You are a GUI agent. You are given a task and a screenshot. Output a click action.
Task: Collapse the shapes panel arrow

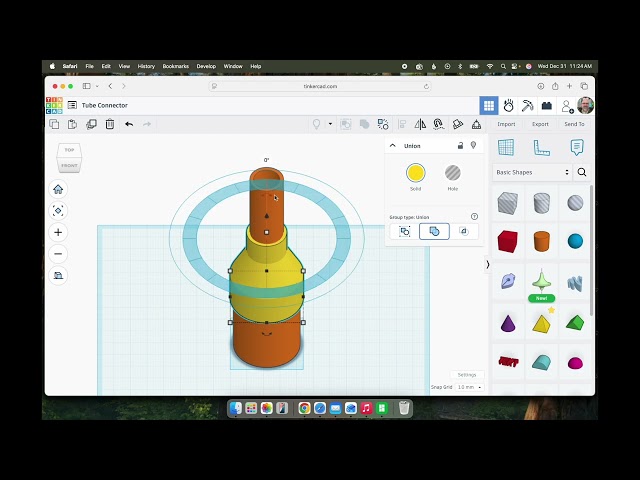pos(488,264)
